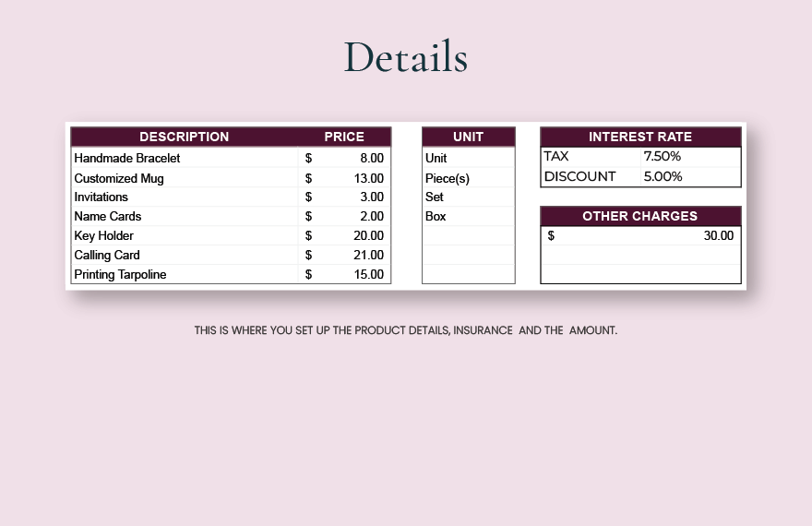Select the Handmade Bracelet description cell
Viewport: 812px width, 526px height.
[127, 158]
